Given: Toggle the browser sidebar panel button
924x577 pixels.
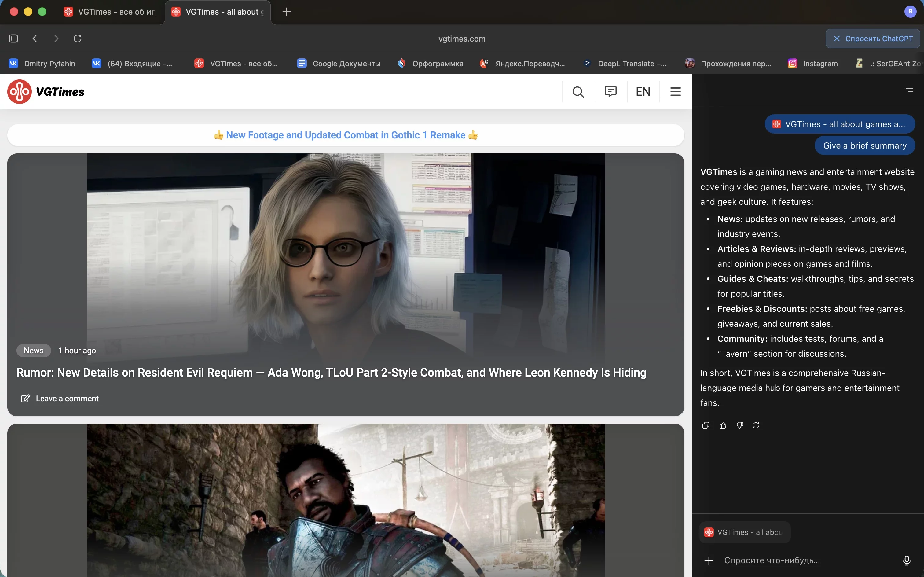Looking at the screenshot, I should coord(13,39).
